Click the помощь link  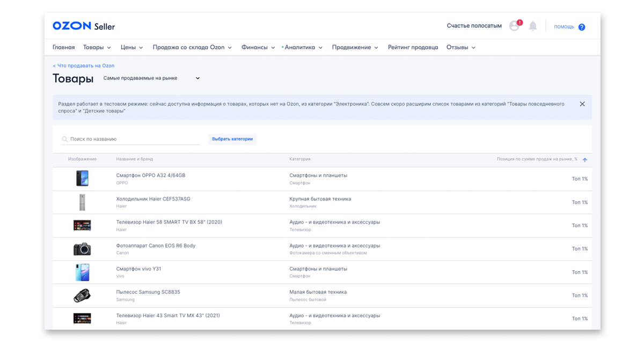(x=564, y=27)
